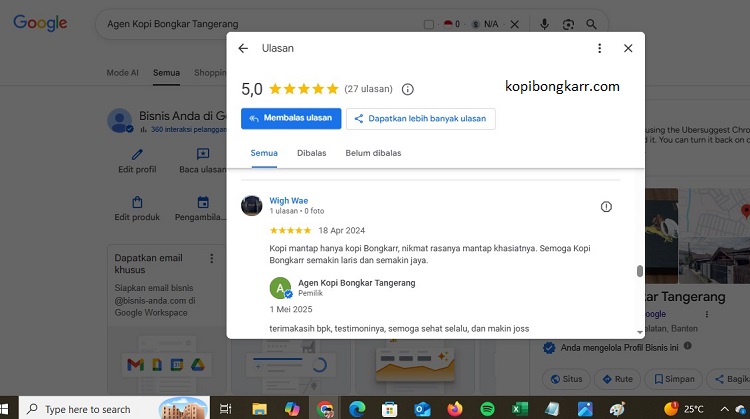
Task: Switch to the Dibalas tab
Action: coord(311,153)
